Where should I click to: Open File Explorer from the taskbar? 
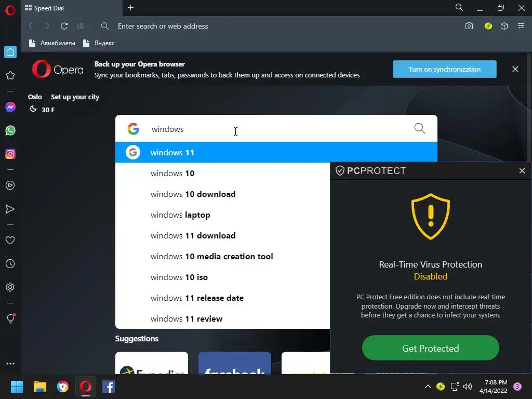click(x=39, y=387)
